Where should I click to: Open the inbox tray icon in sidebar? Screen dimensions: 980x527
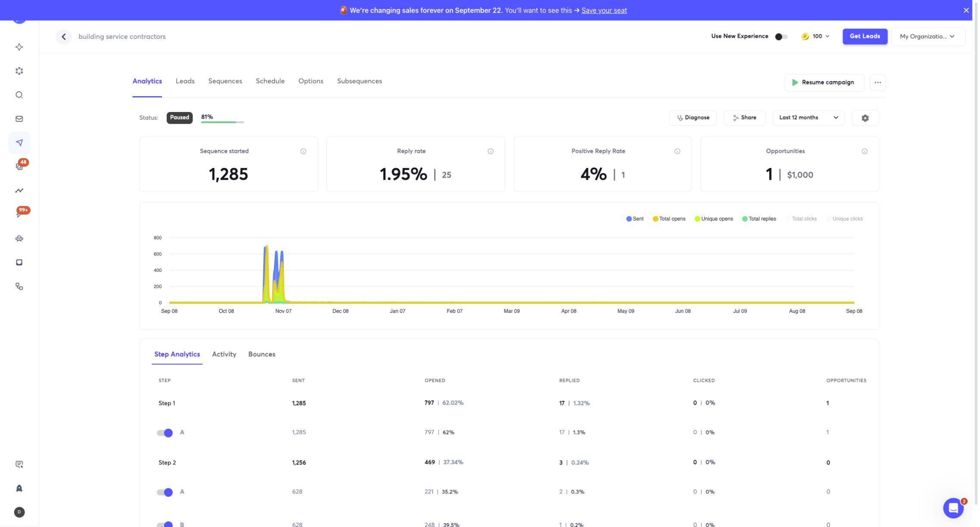click(19, 262)
